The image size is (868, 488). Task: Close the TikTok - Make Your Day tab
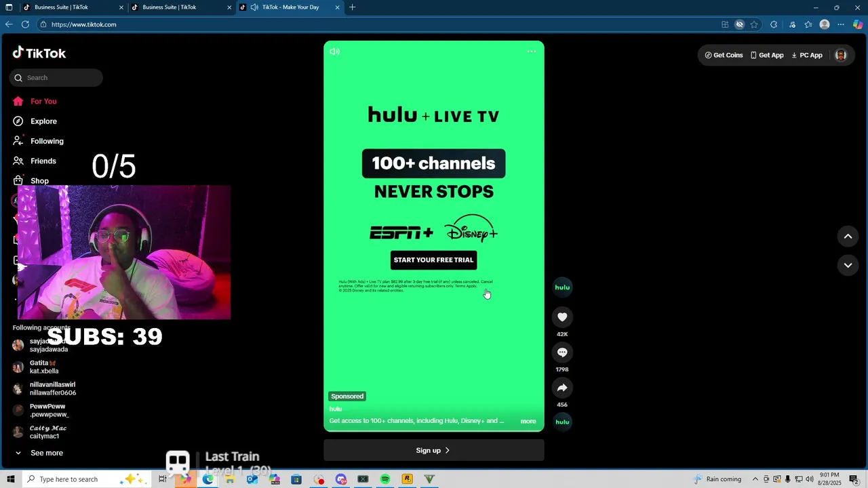337,7
